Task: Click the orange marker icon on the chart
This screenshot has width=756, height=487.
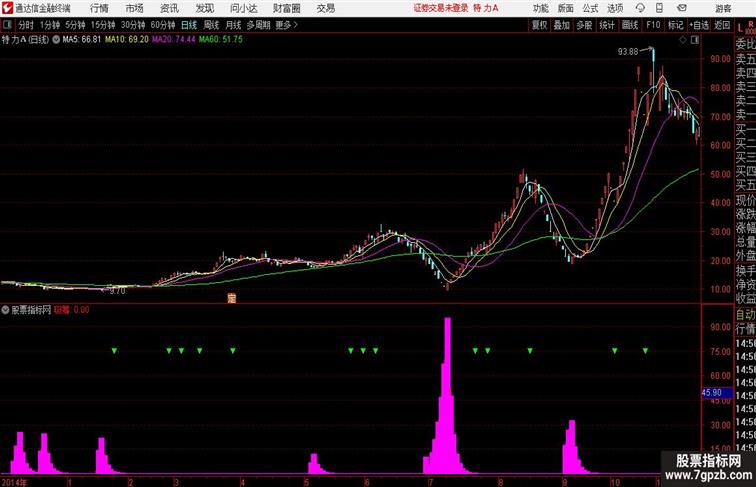Action: [x=232, y=298]
